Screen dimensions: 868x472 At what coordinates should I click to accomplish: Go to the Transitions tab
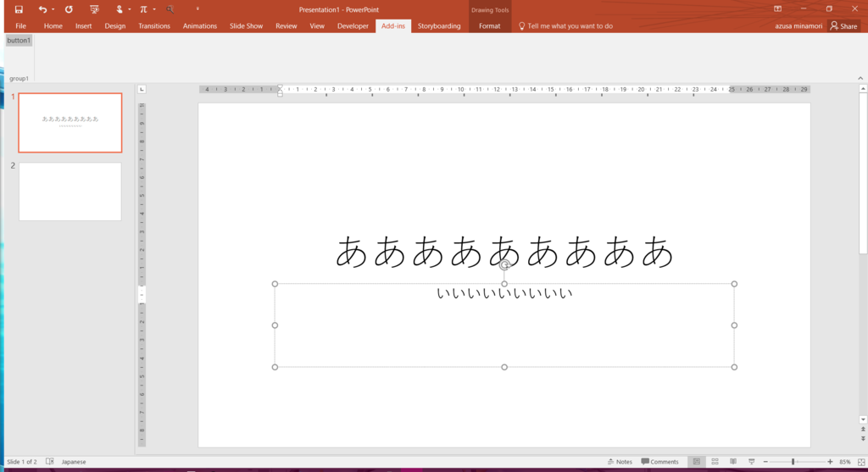point(154,26)
